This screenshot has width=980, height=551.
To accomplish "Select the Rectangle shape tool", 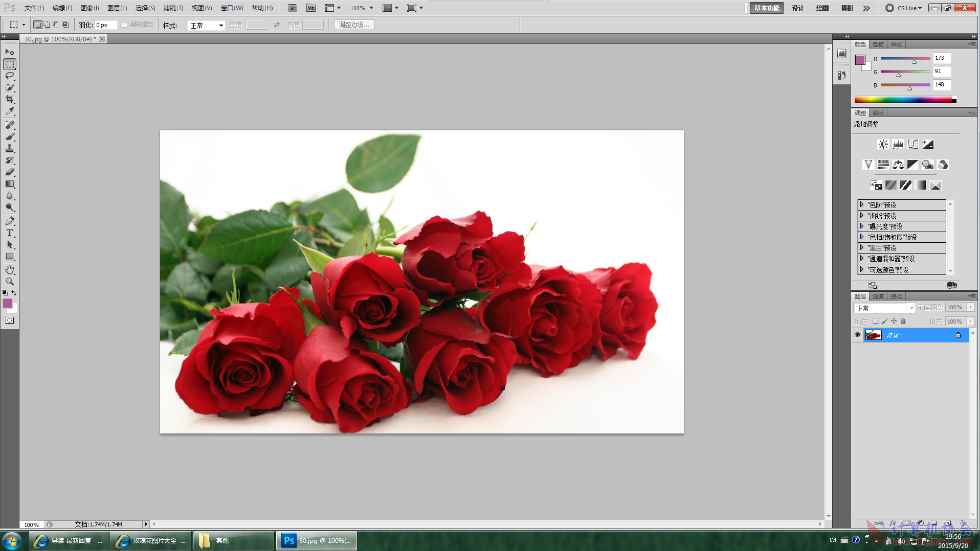I will 10,256.
